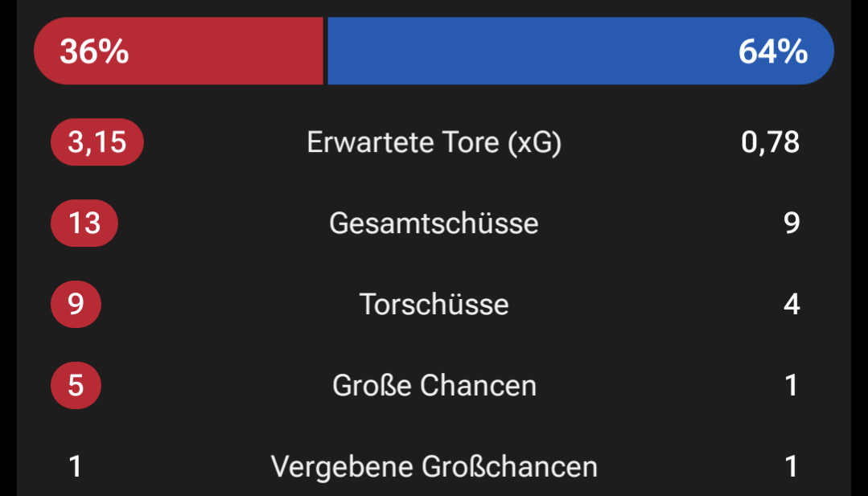Click the divider between the possession bars
This screenshot has width=868, height=496.
325,51
